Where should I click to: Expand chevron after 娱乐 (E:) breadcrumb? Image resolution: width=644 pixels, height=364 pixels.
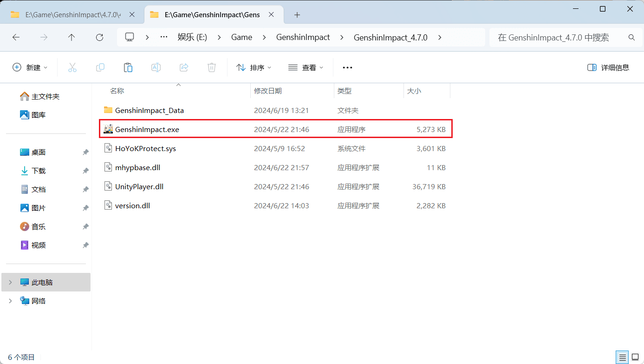[219, 37]
